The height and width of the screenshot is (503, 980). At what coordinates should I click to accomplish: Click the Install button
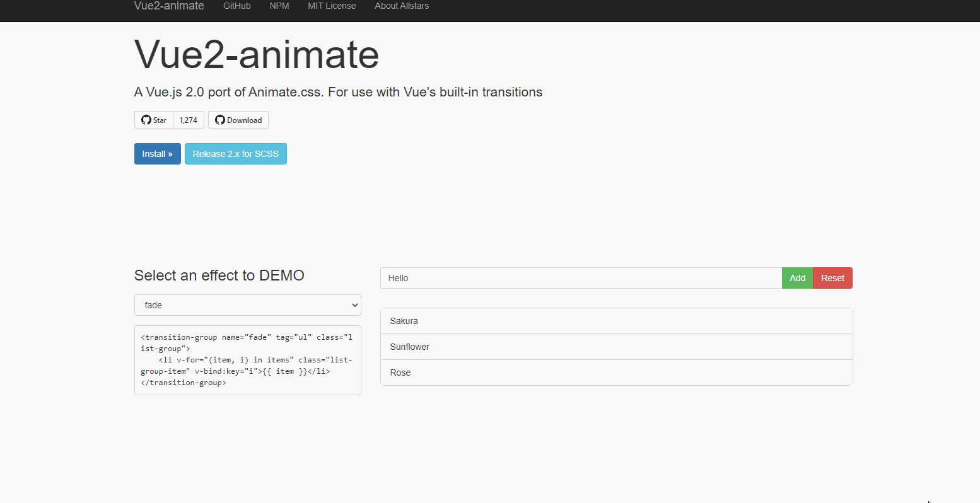(x=157, y=153)
